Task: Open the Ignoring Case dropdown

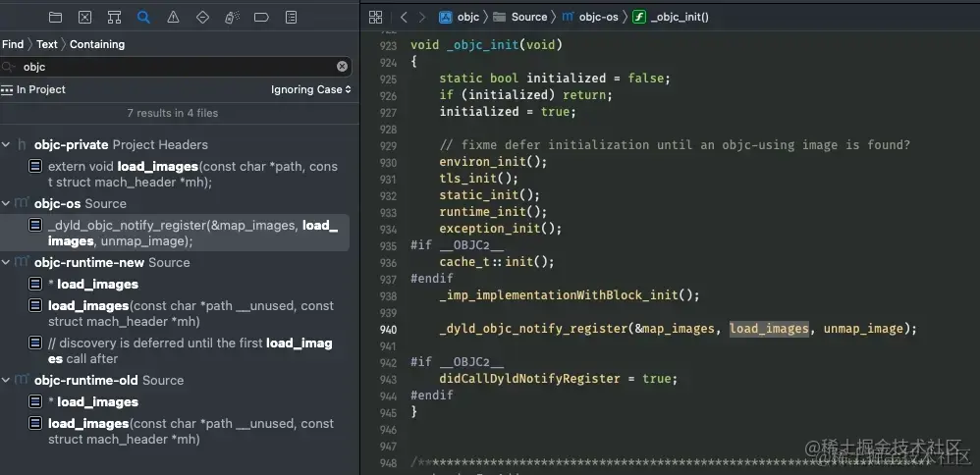Action: click(310, 89)
